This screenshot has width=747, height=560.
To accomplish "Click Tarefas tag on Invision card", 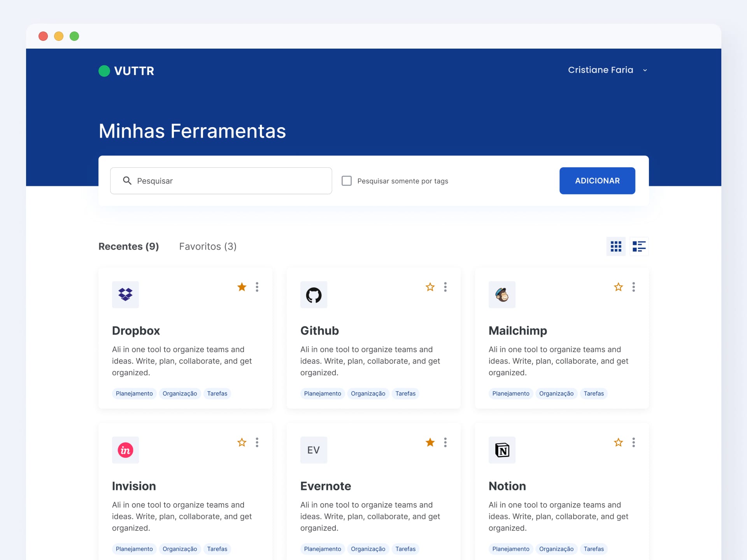I will (217, 549).
